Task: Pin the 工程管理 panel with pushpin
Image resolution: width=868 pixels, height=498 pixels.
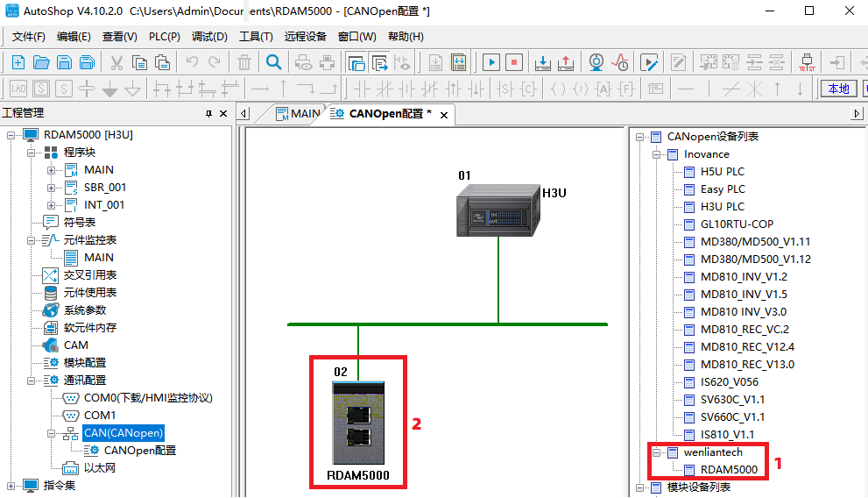Action: click(x=208, y=114)
